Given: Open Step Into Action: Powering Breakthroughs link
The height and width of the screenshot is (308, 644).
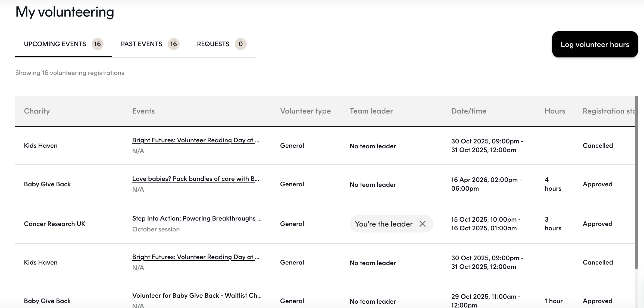Looking at the screenshot, I should (x=197, y=218).
